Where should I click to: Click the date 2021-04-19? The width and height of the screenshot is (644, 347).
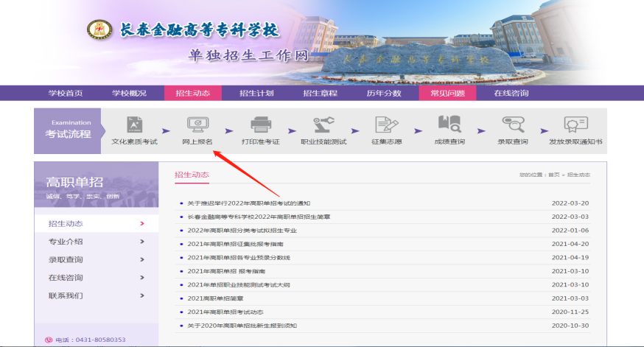click(570, 257)
